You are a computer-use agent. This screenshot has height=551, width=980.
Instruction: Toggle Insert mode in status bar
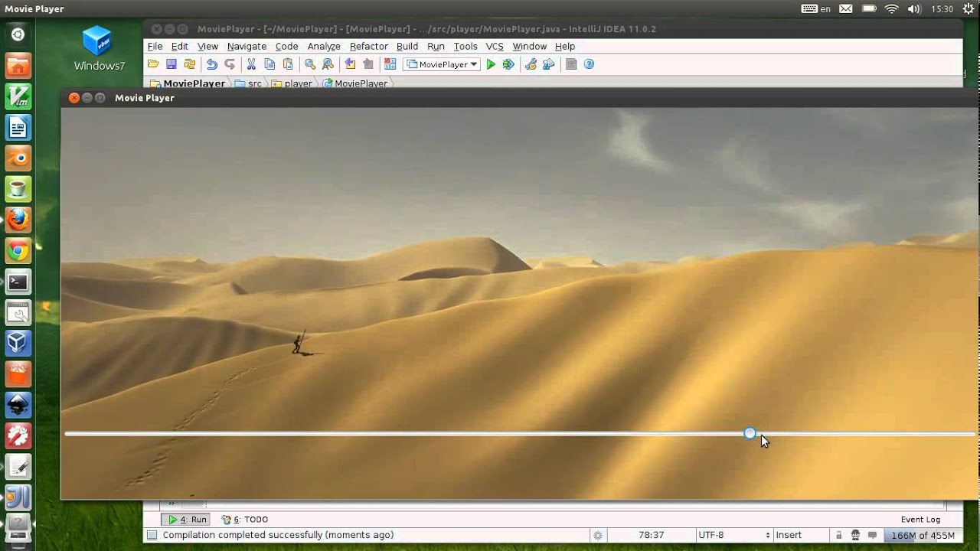789,535
